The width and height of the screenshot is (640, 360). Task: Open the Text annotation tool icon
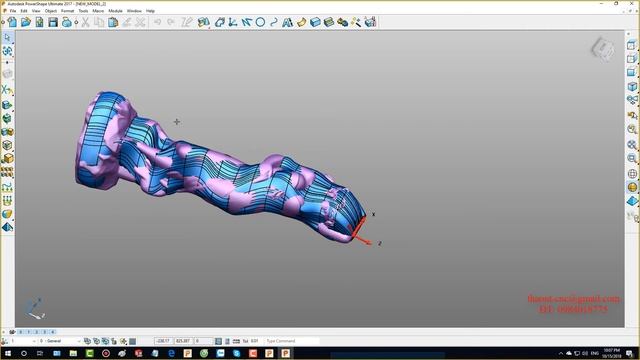(x=287, y=22)
